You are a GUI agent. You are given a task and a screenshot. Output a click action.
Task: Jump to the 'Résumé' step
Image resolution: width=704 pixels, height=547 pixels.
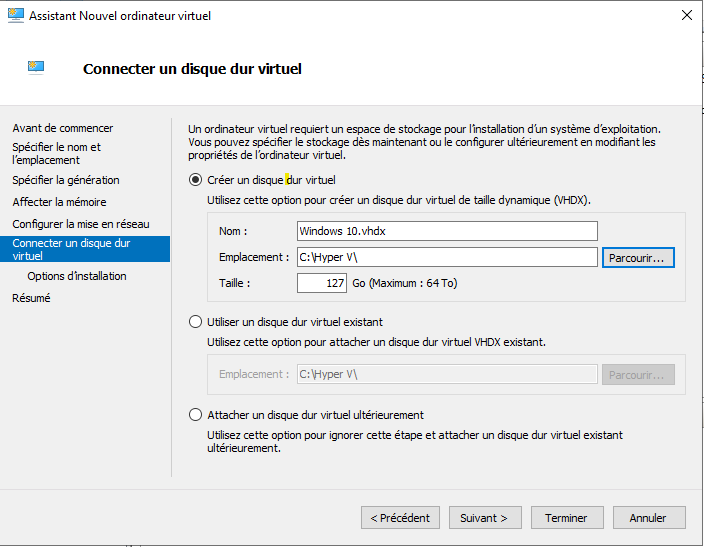click(x=31, y=298)
